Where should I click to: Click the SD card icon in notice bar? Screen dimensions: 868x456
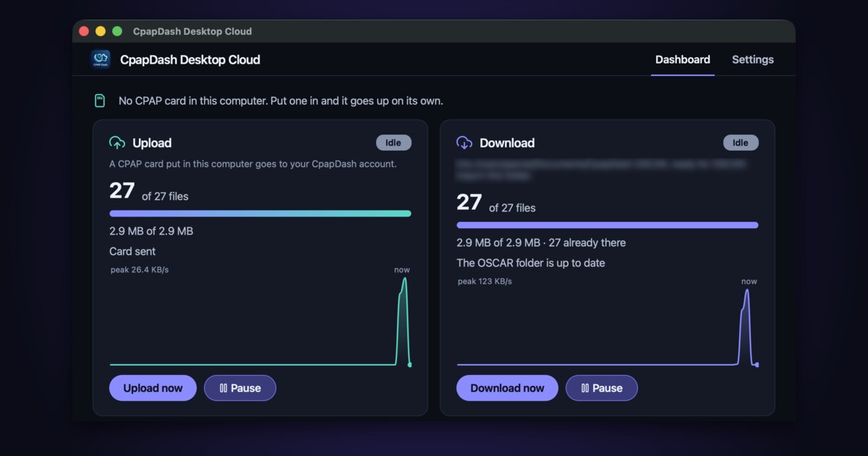(100, 101)
